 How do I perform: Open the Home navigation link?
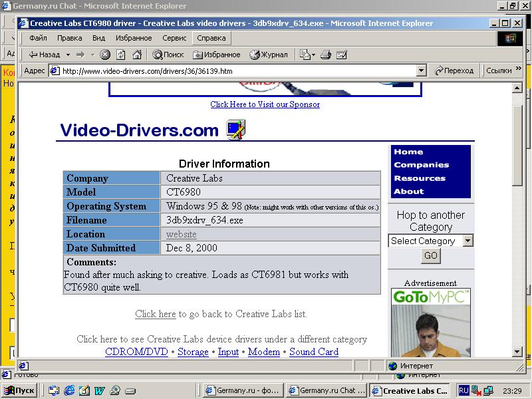(408, 152)
